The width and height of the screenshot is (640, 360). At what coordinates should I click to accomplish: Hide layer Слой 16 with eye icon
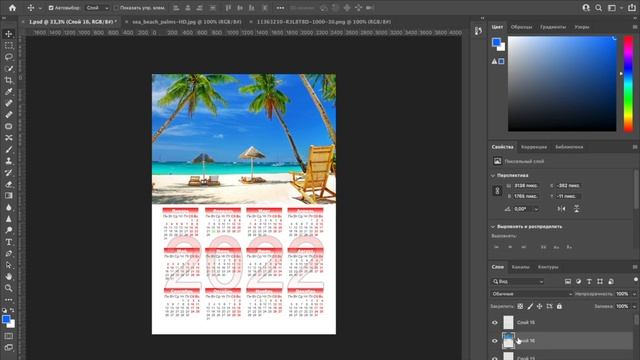(x=495, y=340)
